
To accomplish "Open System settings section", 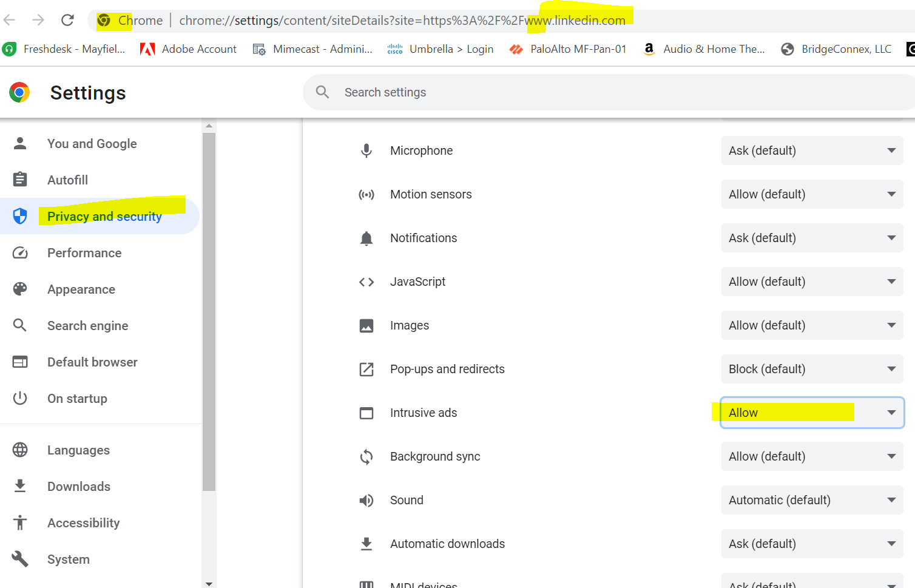I will coord(69,559).
